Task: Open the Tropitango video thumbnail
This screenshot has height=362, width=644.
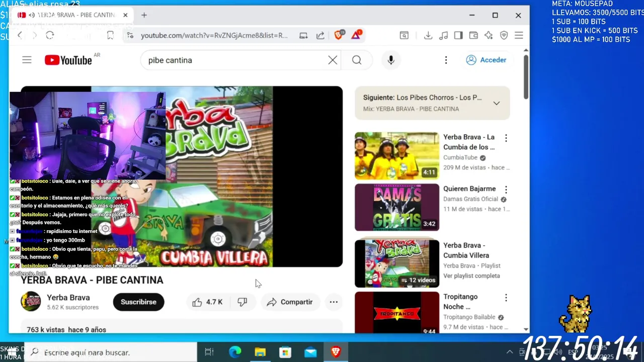Action: 397,313
